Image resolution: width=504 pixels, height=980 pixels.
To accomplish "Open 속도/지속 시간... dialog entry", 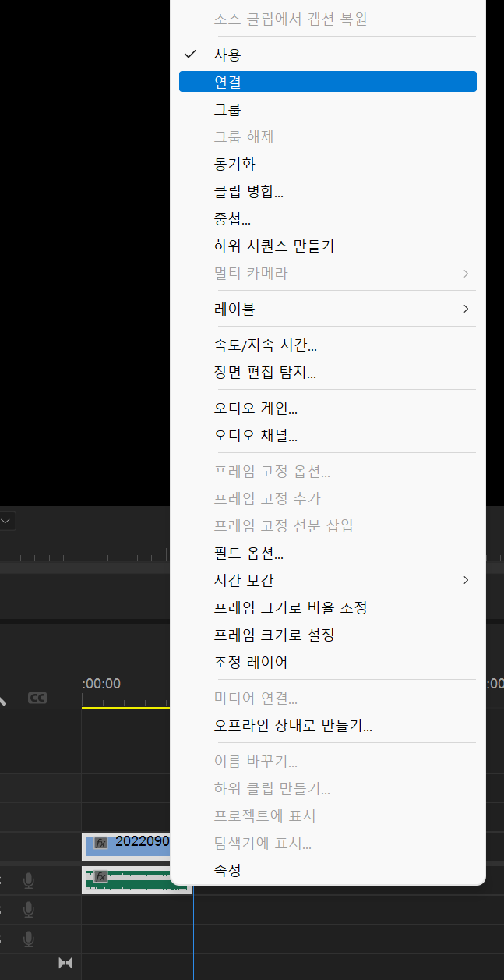I will pos(327,345).
